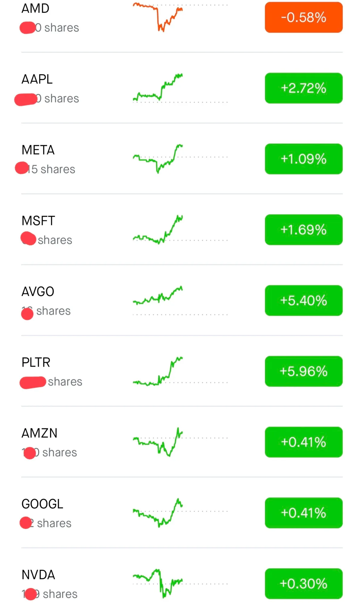Select the NVDA ticker name
Viewport: 364px width, 604px height.
pos(38,575)
